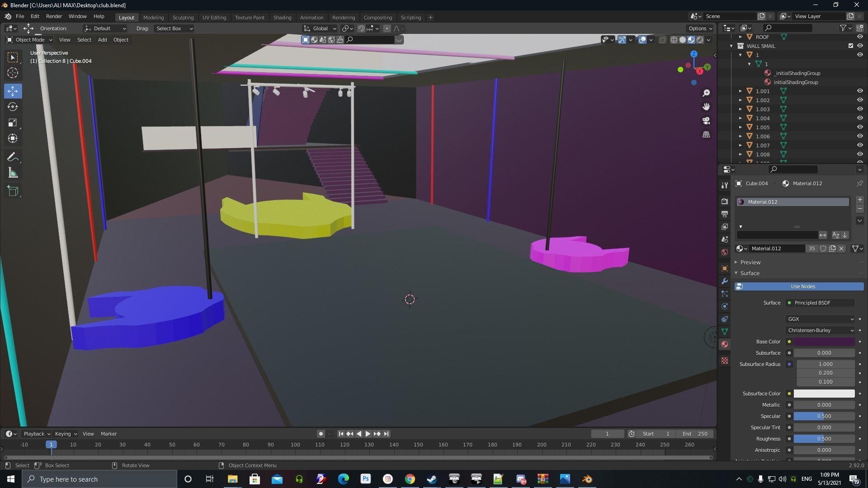Add new material slot plus button
This screenshot has width=868, height=488.
point(859,200)
